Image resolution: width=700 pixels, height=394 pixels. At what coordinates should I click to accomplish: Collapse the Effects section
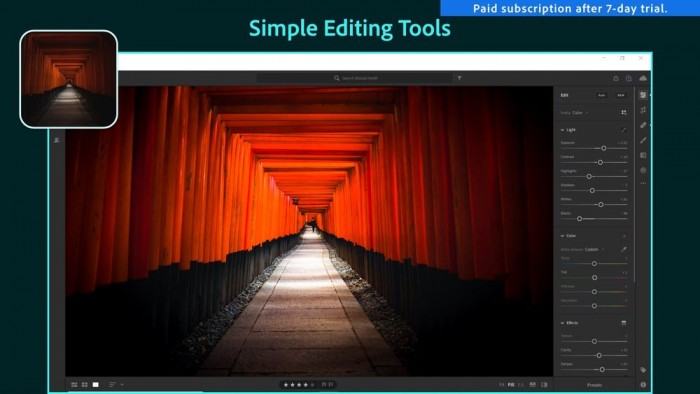click(562, 323)
